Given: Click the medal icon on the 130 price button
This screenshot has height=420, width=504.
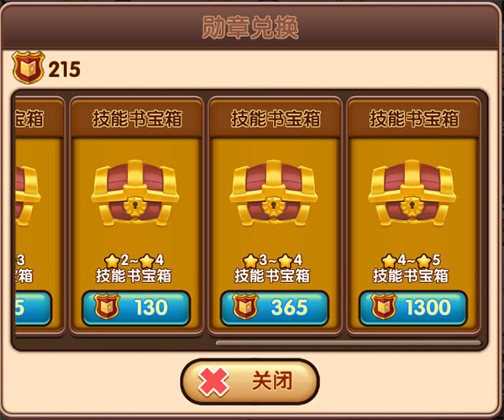Looking at the screenshot, I should point(107,307).
